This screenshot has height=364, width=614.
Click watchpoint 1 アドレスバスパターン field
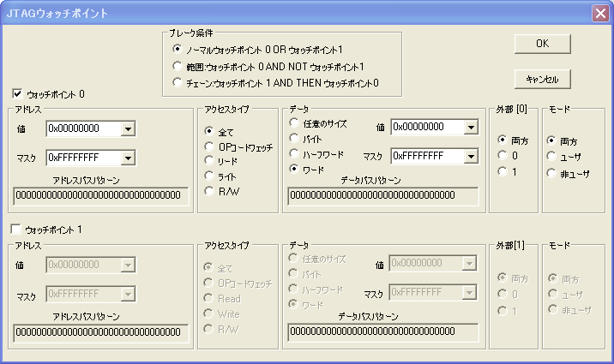(101, 332)
